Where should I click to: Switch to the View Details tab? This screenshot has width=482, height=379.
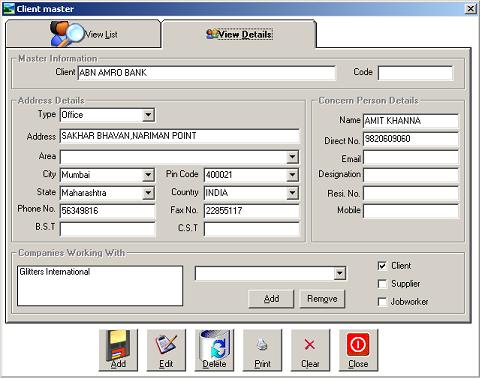[x=239, y=34]
